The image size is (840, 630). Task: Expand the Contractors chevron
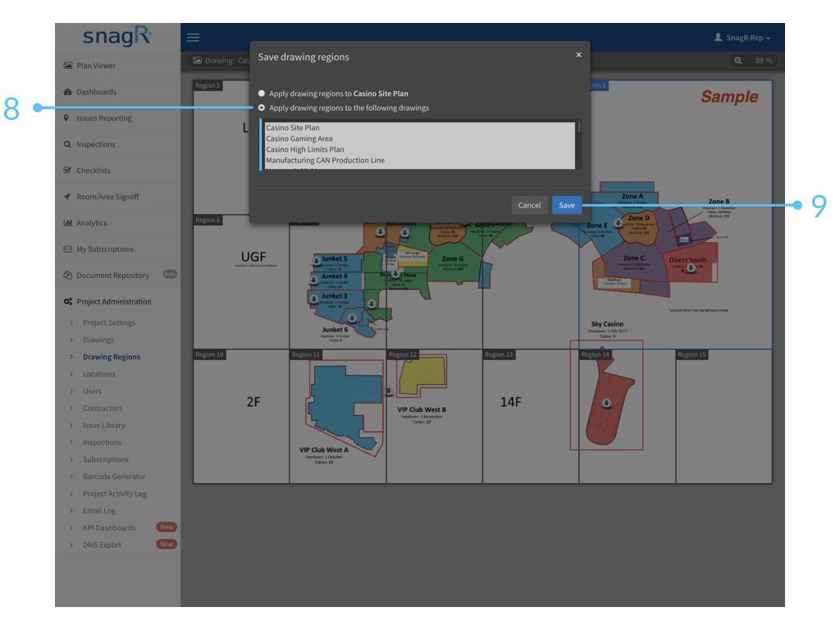point(72,409)
